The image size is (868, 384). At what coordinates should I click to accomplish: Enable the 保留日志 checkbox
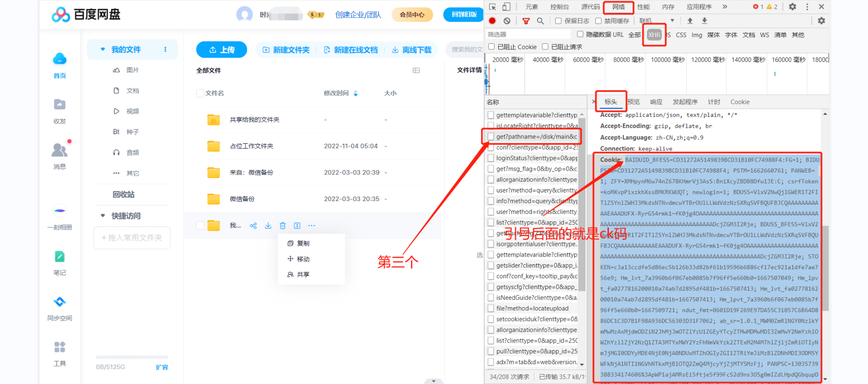point(558,21)
